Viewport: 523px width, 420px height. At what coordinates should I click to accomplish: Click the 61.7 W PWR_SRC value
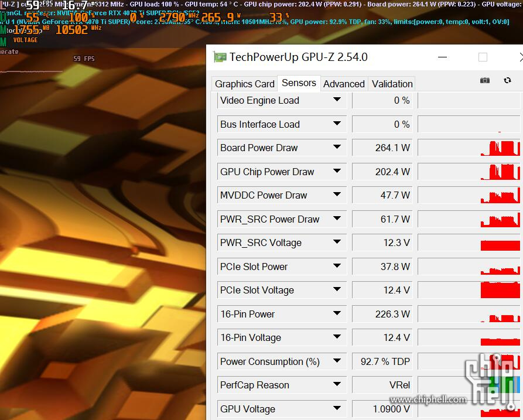[382, 219]
